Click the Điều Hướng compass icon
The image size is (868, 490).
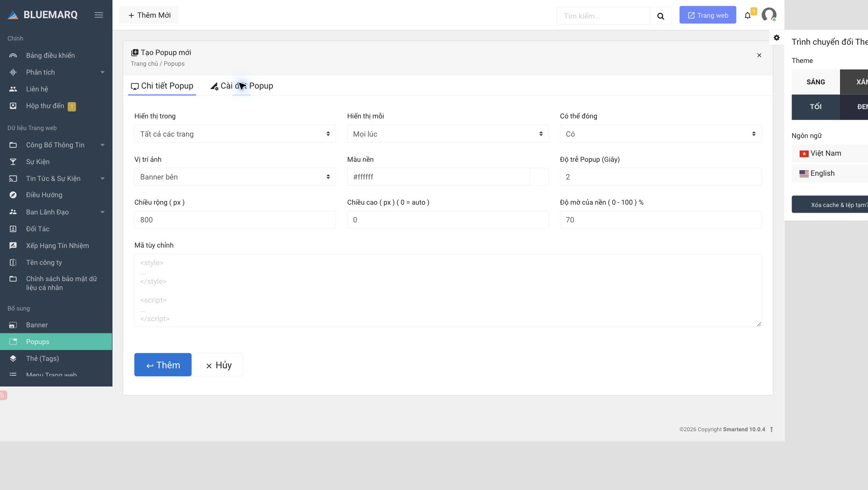(x=13, y=195)
